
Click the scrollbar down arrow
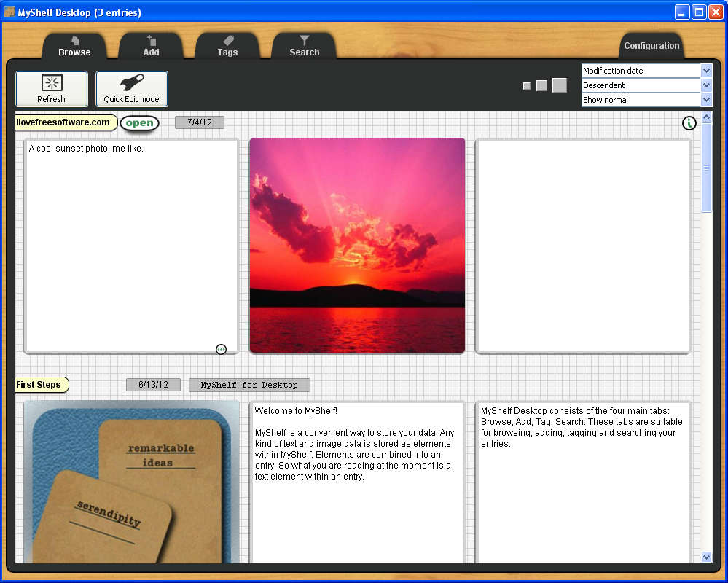(707, 557)
